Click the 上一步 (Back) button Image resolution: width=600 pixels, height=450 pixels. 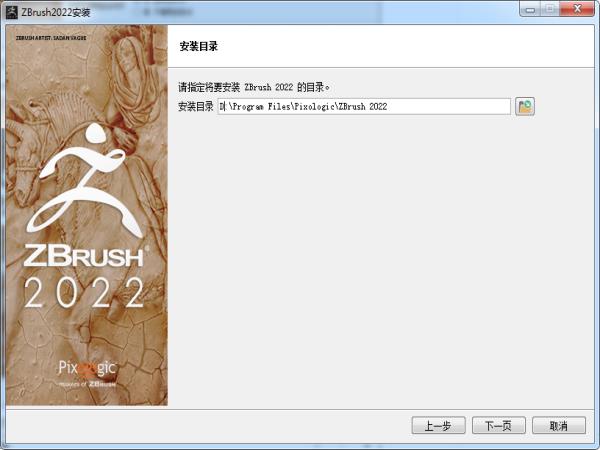tap(438, 425)
